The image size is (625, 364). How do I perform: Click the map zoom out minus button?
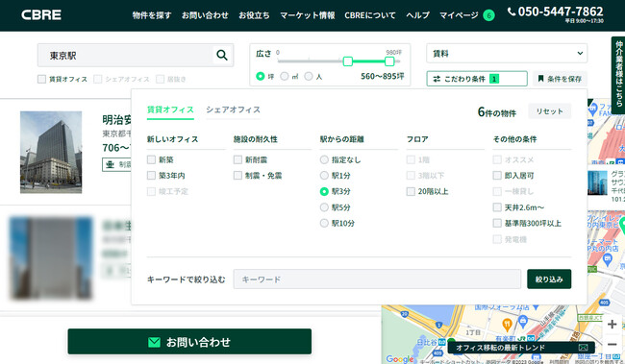pos(612,344)
